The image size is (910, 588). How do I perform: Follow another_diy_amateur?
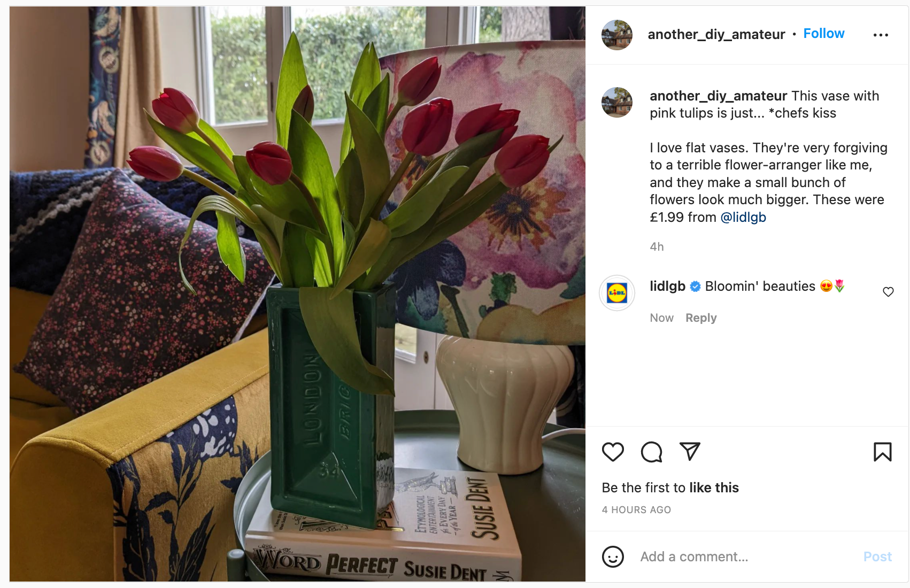click(x=823, y=34)
